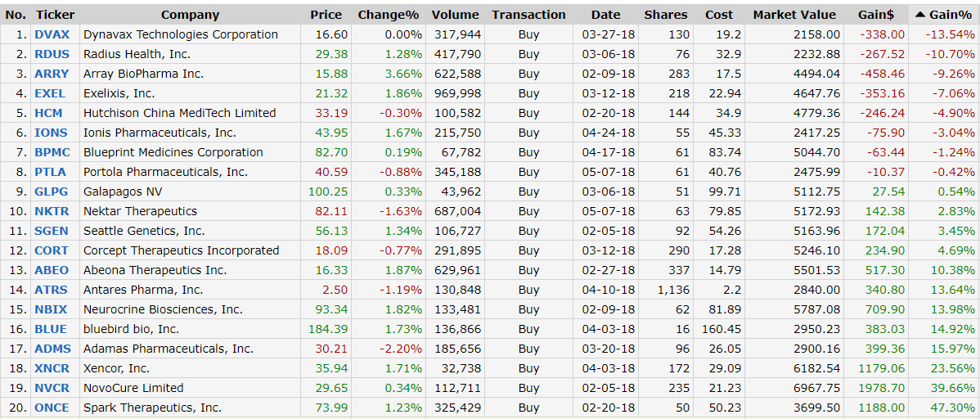The width and height of the screenshot is (980, 419).
Task: Open the NKTR ticker link
Action: pos(52,211)
